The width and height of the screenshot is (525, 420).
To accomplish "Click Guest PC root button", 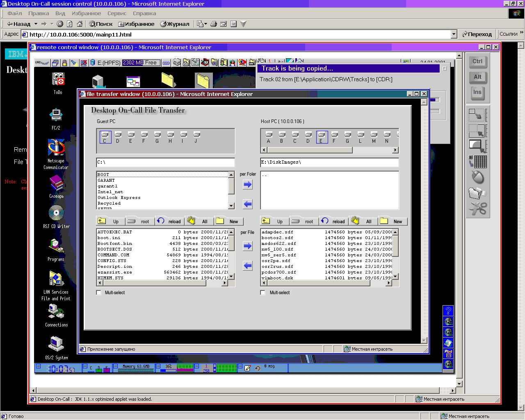I will click(140, 221).
